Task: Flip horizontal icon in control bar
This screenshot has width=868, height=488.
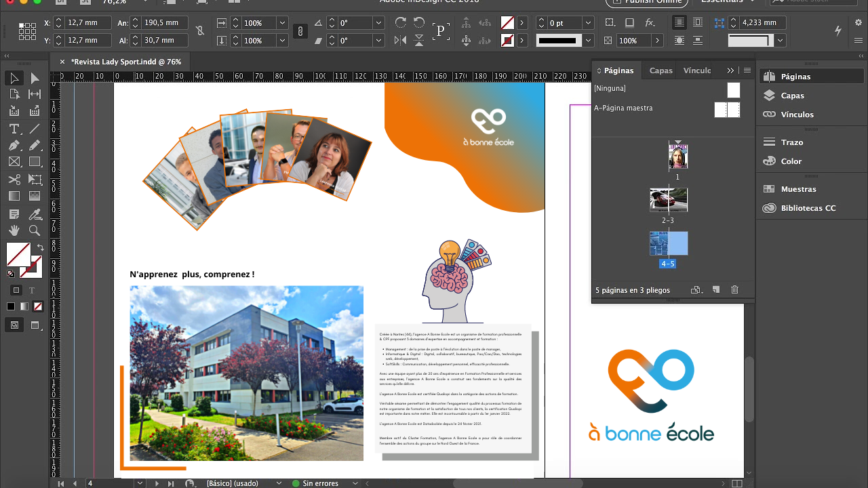Action: [x=401, y=41]
